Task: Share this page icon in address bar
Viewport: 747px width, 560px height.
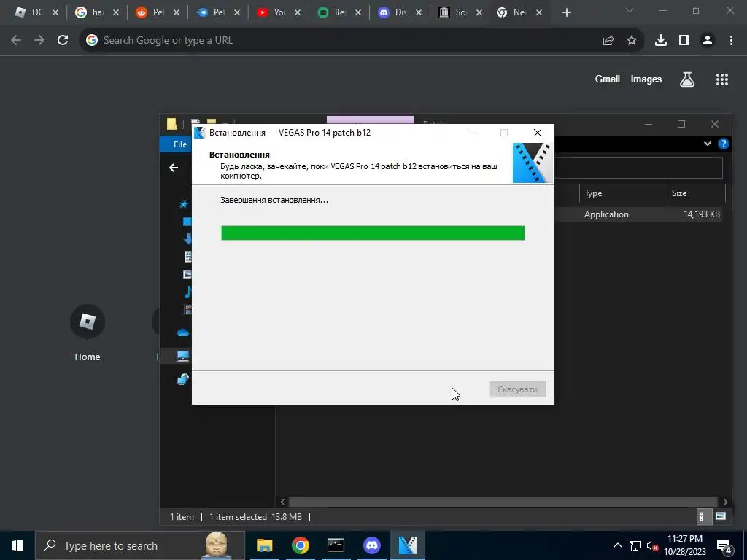Action: click(608, 41)
